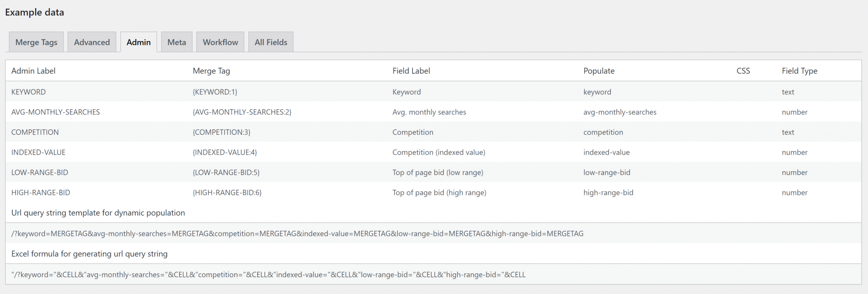The height and width of the screenshot is (294, 868).
Task: Open the Meta tab
Action: click(176, 42)
